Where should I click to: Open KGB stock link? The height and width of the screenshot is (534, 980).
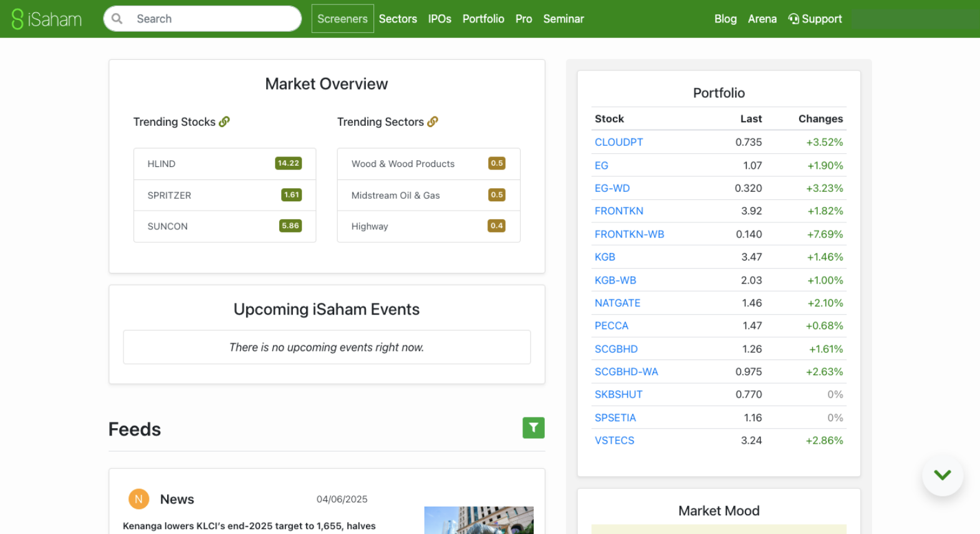pos(605,257)
